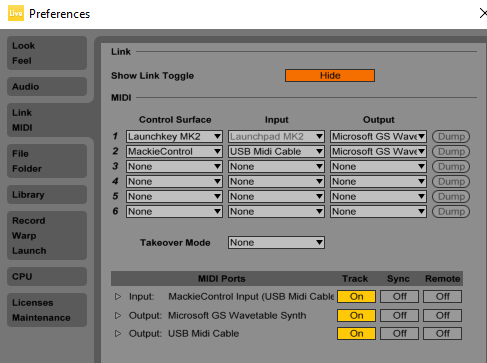Screen dimensions: 487x363
Task: Click the Track column header
Action: coord(355,279)
